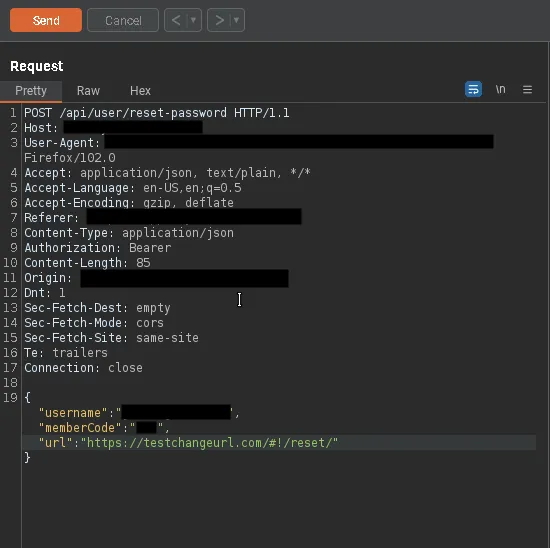Click the Request panel title

pos(37,66)
